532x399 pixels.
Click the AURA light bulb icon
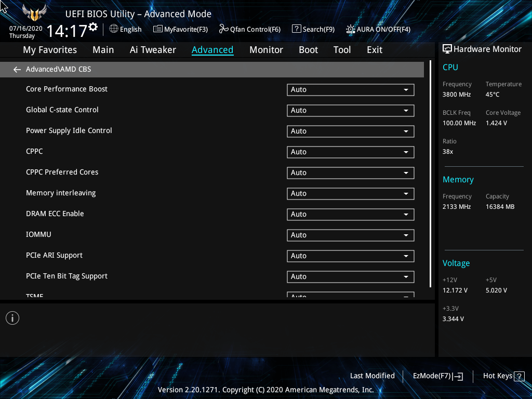click(351, 29)
